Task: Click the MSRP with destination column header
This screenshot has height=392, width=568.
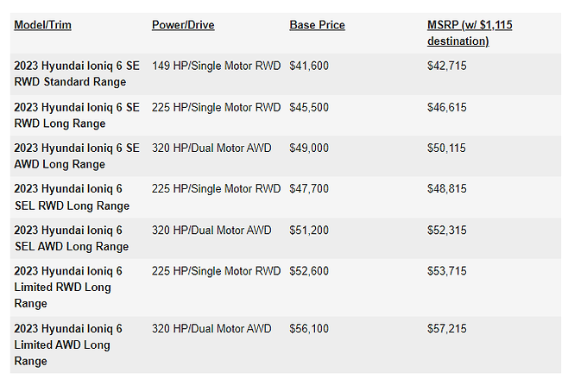Action: click(x=470, y=33)
